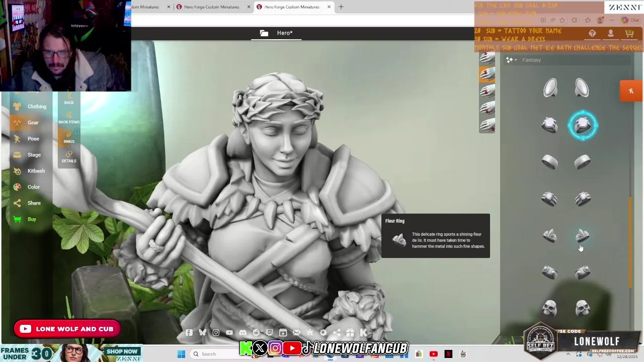Select the left plain band ring
This screenshot has width=644, height=362.
tap(550, 162)
